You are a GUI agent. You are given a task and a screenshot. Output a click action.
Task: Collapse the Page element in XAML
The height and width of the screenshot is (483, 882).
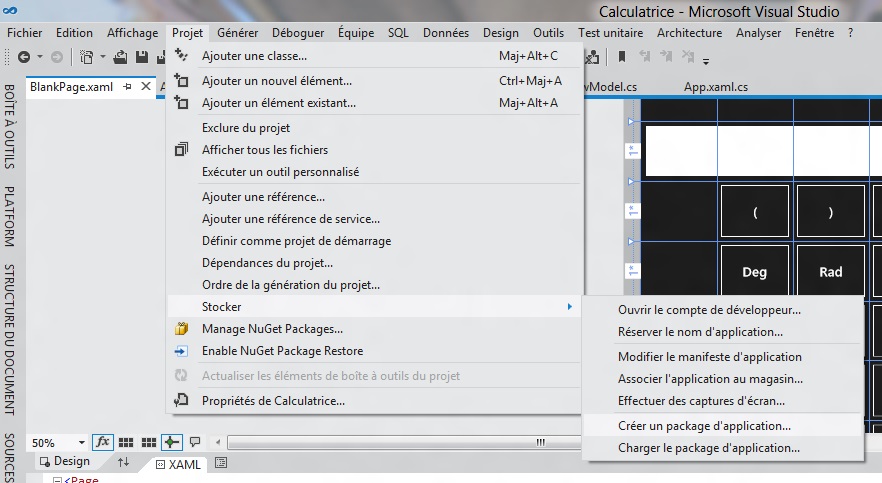click(x=57, y=480)
